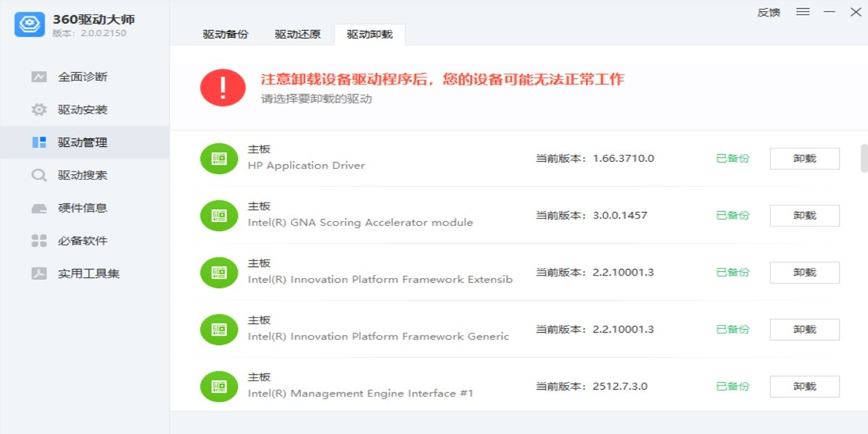Open the 反馈 feedback link
The image size is (868, 434).
click(768, 12)
